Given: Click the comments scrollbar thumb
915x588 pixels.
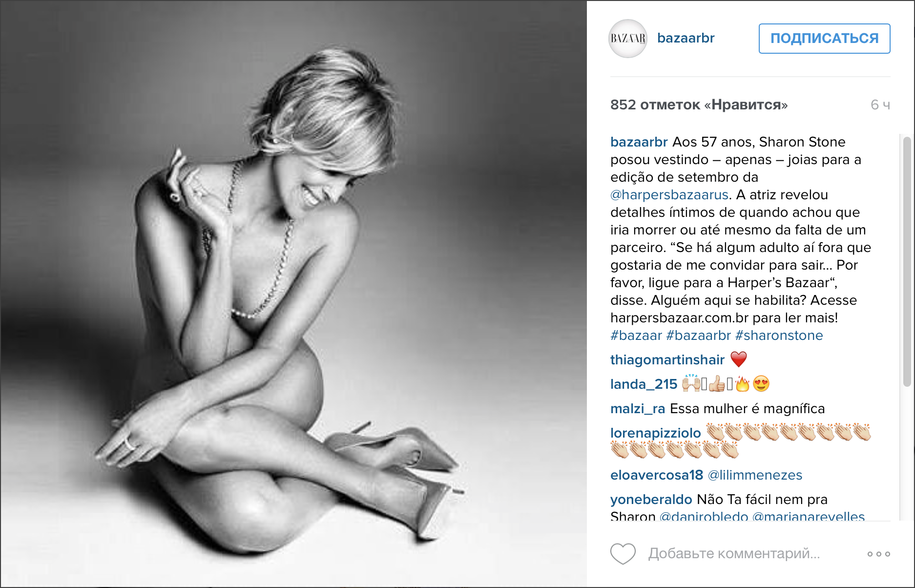Looking at the screenshot, I should point(907,261).
